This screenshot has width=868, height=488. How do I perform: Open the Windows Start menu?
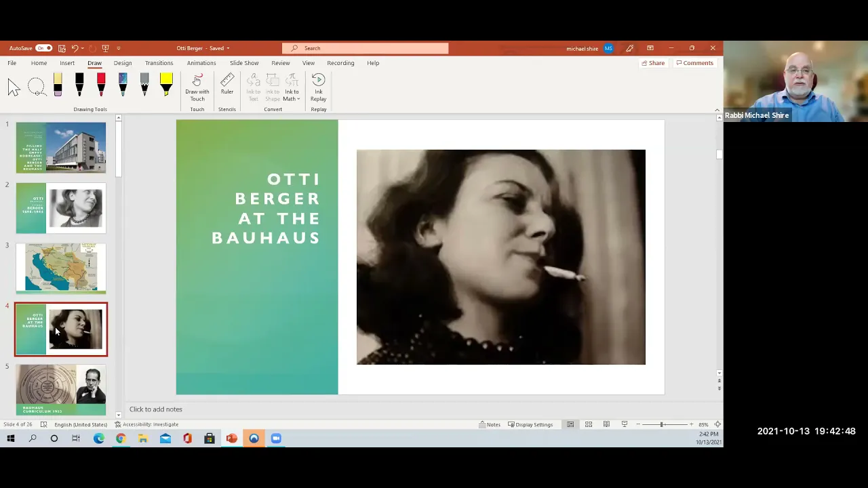(10, 439)
